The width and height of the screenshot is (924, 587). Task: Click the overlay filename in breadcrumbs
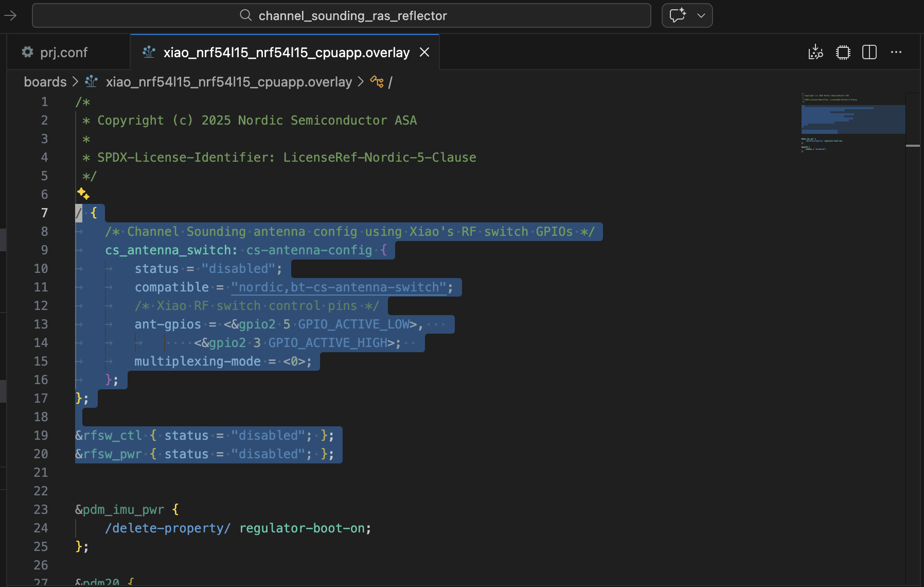(x=229, y=82)
